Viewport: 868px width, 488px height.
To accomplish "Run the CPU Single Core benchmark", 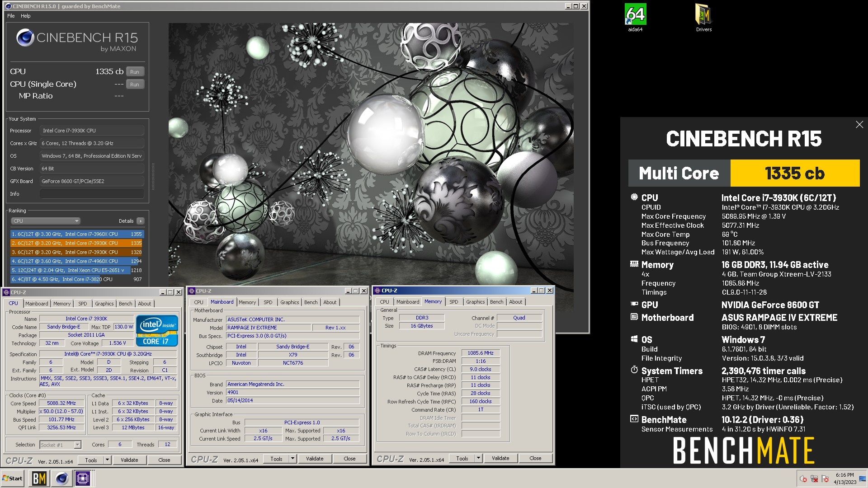I will click(135, 84).
